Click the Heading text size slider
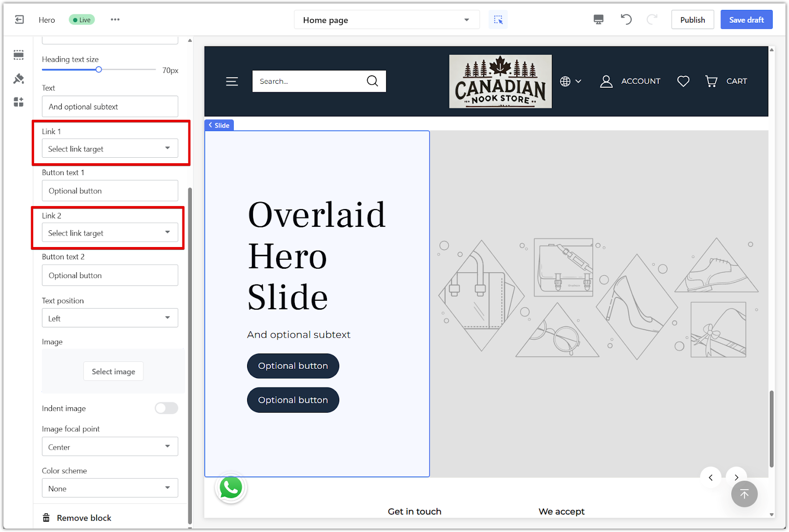 coord(99,70)
